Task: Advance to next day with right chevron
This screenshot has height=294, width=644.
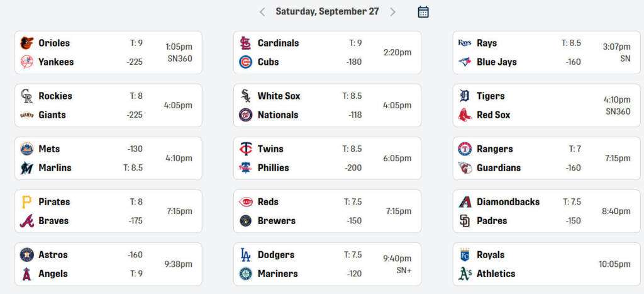Action: 393,12
